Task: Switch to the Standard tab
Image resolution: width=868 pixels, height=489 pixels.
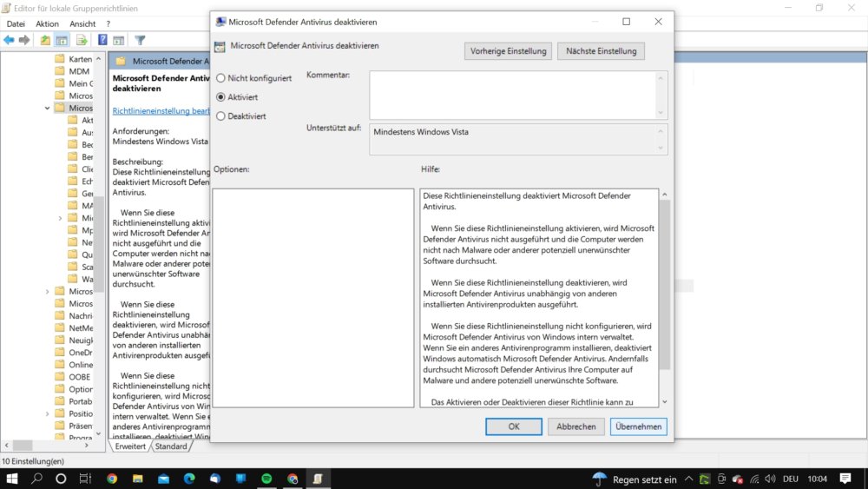Action: point(170,446)
